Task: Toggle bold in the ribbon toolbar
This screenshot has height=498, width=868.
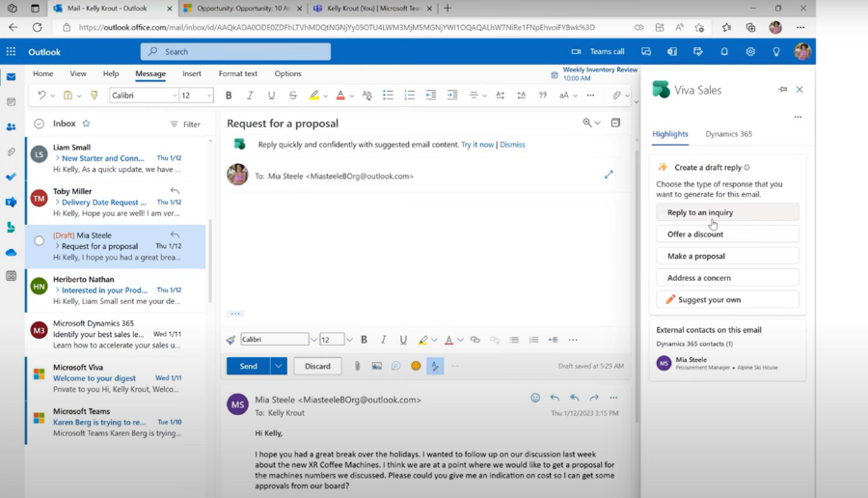Action: tap(229, 96)
